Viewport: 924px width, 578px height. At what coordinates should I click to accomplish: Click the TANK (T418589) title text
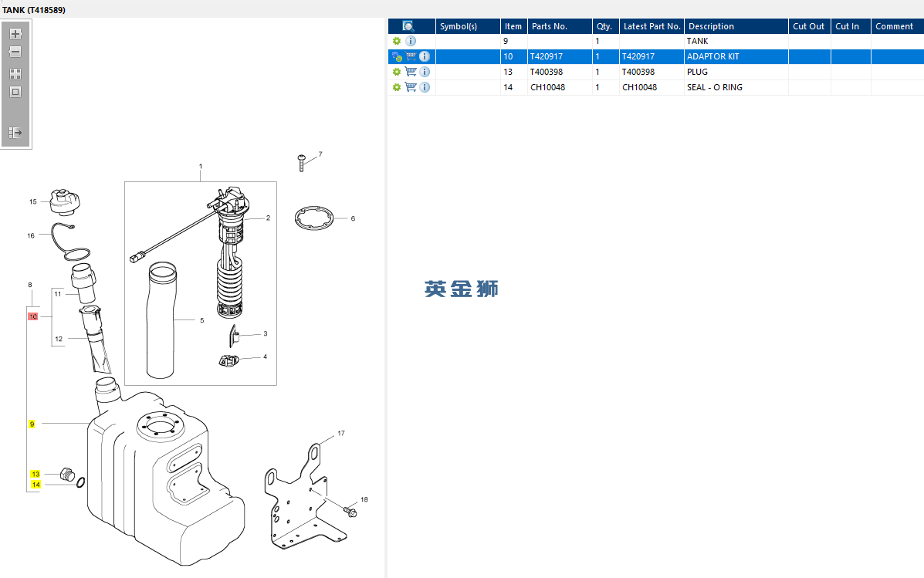[34, 10]
